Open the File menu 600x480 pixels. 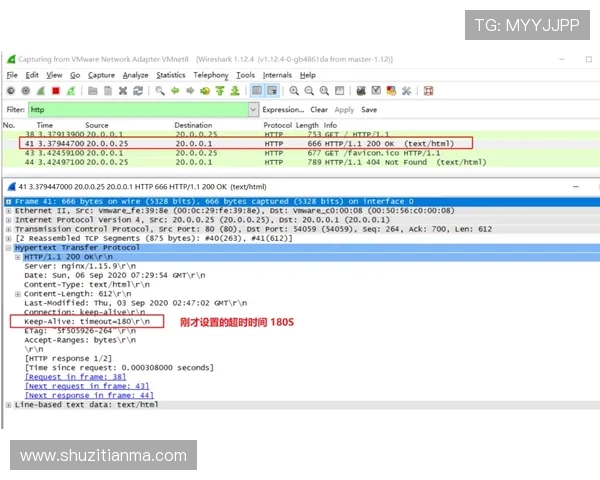(12, 75)
